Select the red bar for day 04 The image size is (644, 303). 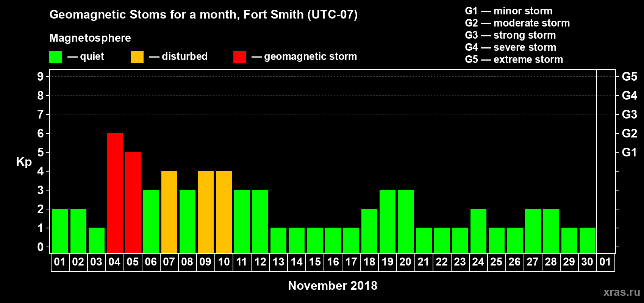(115, 193)
